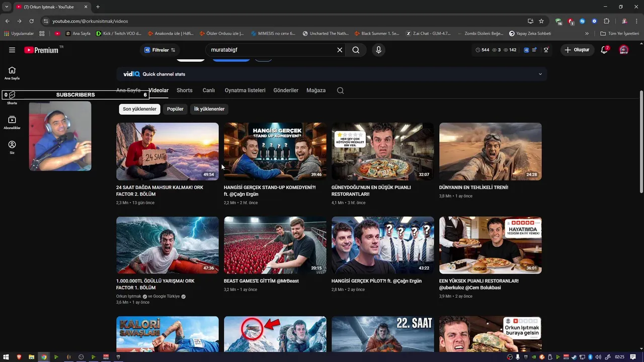The width and height of the screenshot is (644, 362).
Task: Reload the page
Action: pos(31,21)
